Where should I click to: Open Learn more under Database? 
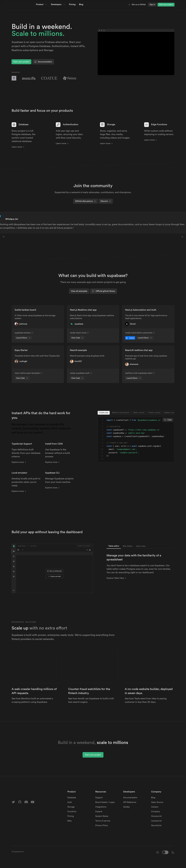point(18,147)
